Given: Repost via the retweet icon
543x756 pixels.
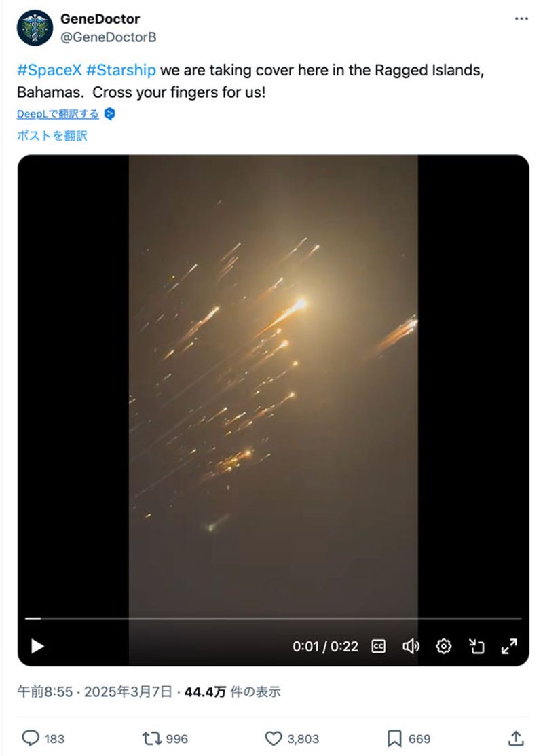Looking at the screenshot, I should point(151,738).
